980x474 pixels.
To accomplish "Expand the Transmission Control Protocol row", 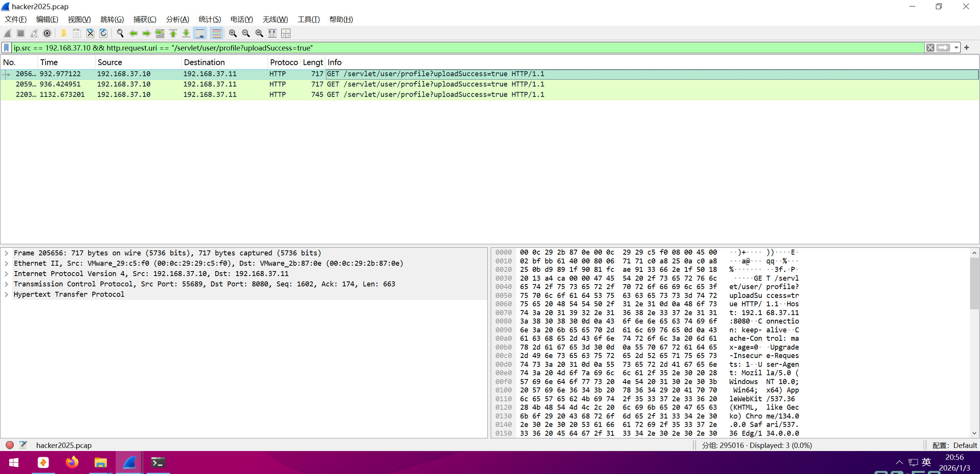I will (x=7, y=284).
